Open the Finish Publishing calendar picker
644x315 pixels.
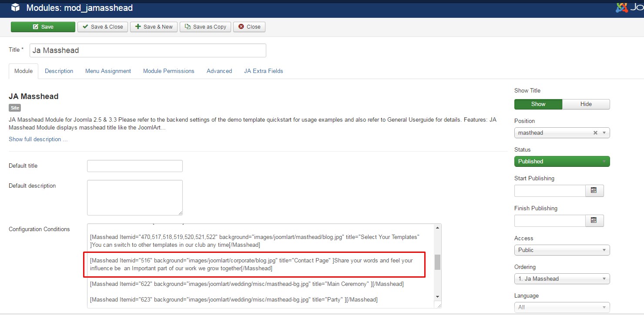pyautogui.click(x=594, y=220)
